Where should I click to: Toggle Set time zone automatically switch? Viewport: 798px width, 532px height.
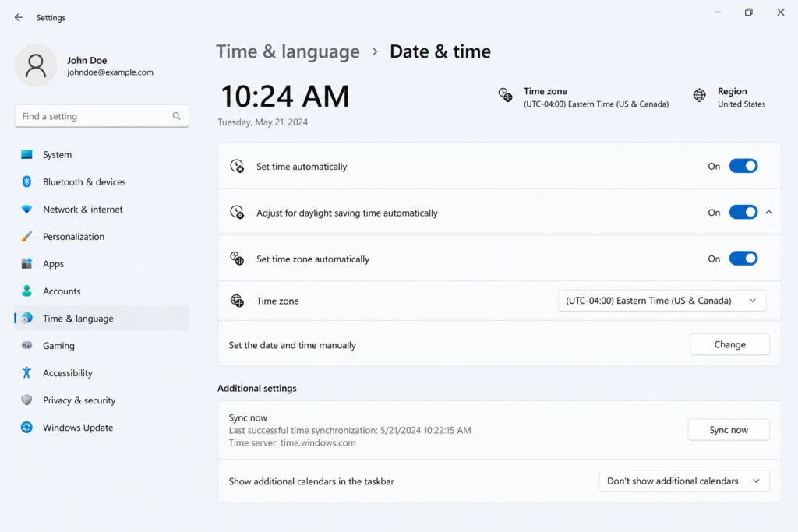tap(743, 259)
